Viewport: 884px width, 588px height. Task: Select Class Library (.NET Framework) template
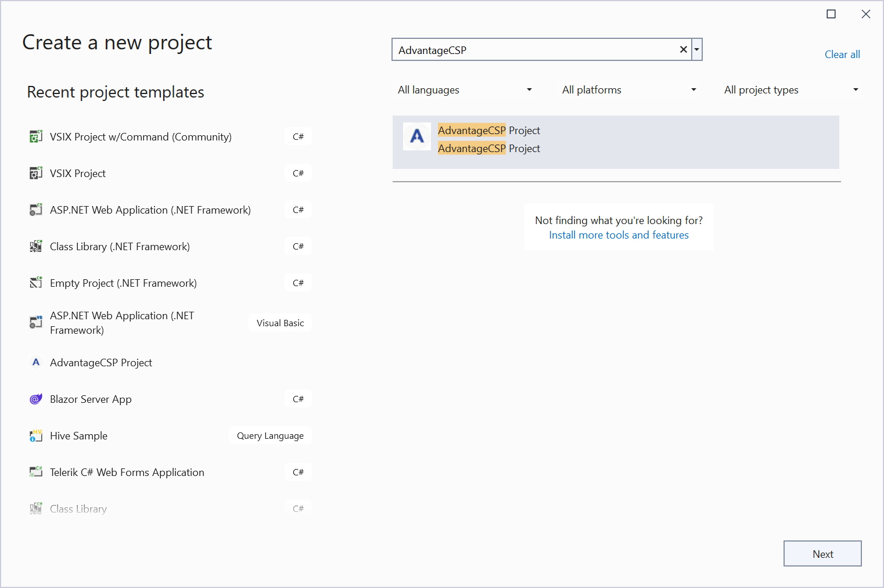pyautogui.click(x=120, y=247)
